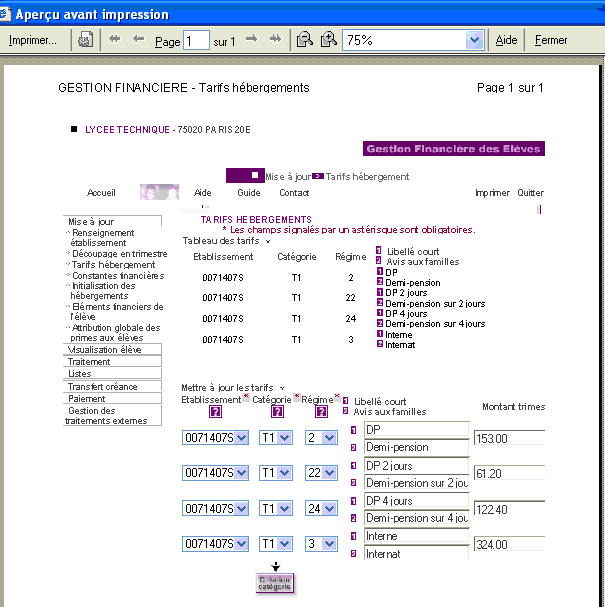Click the Aide link beside Guide
Viewport: 605px width, 607px height.
tap(202, 193)
